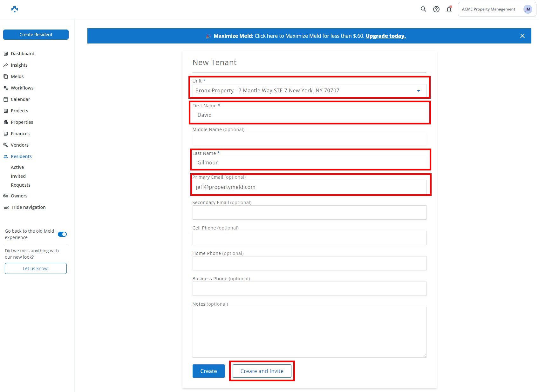
Task: Go to Invited residents
Action: coord(18,176)
